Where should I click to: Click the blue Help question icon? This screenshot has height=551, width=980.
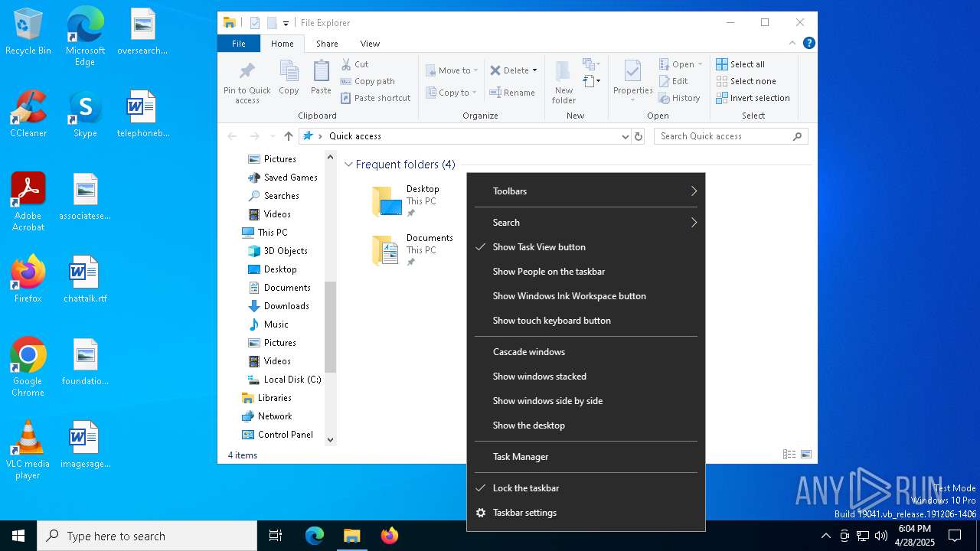[x=808, y=43]
